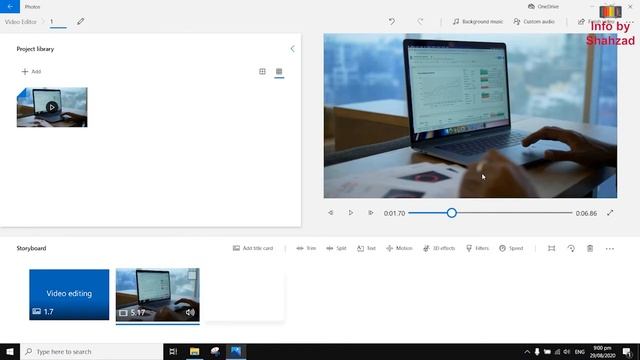
Task: Delete the selected clip with trash icon
Action: (x=590, y=248)
